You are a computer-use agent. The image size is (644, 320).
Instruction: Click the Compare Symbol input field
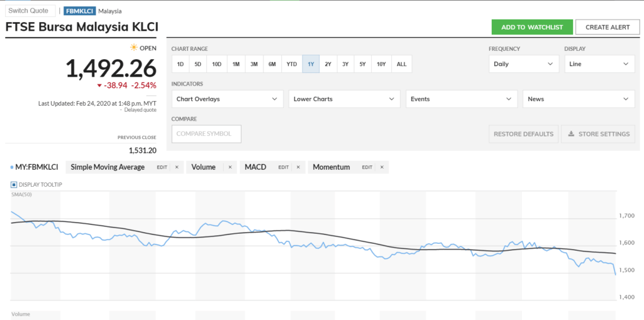click(x=206, y=134)
